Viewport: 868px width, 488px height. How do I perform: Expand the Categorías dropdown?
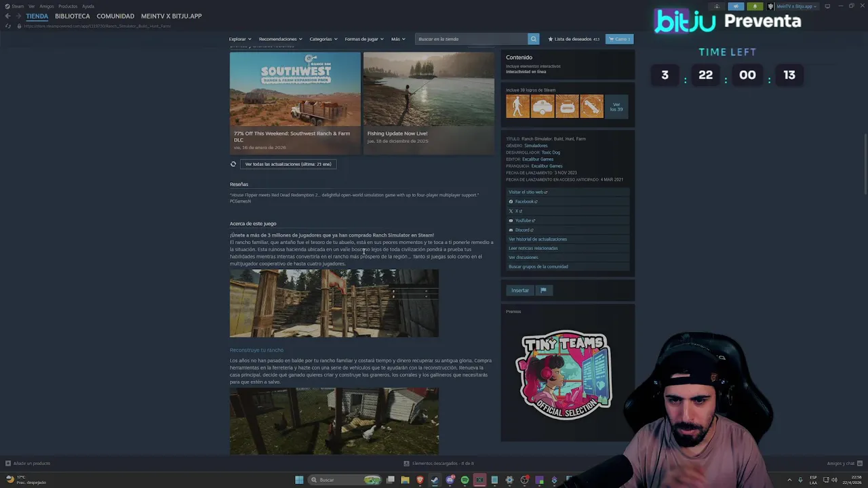pos(323,39)
